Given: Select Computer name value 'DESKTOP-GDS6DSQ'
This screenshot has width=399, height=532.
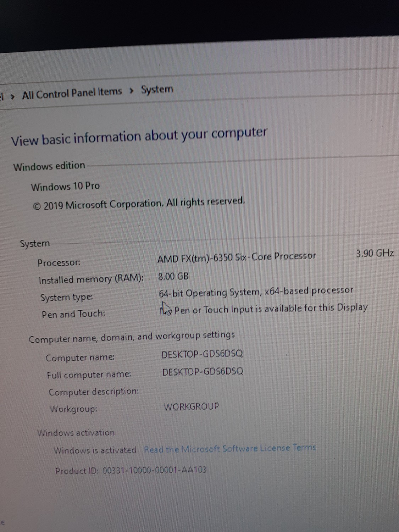Looking at the screenshot, I should pyautogui.click(x=202, y=354).
